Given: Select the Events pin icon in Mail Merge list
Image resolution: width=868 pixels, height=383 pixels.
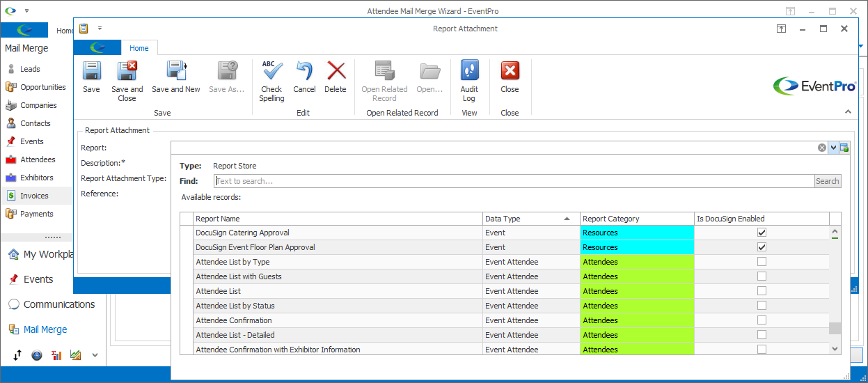Looking at the screenshot, I should click(10, 141).
